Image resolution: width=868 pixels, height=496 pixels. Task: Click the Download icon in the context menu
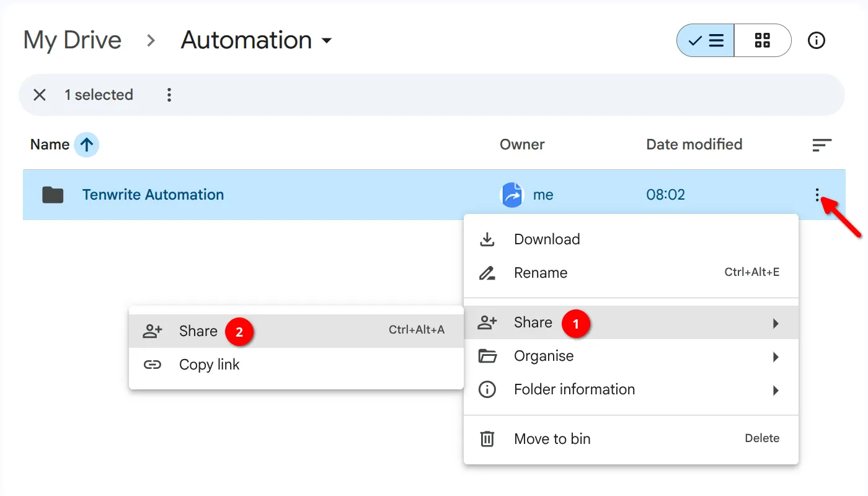click(487, 239)
